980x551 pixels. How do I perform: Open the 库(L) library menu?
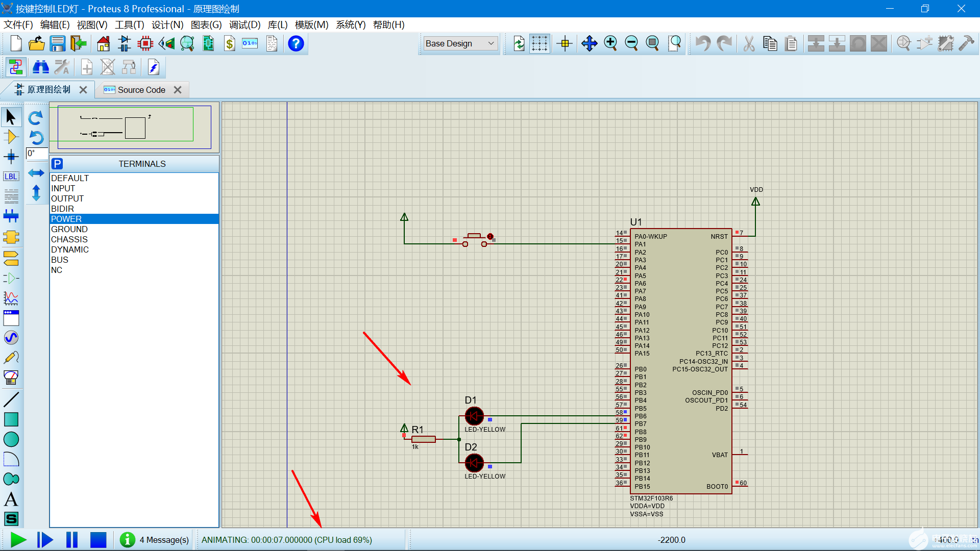pos(277,24)
